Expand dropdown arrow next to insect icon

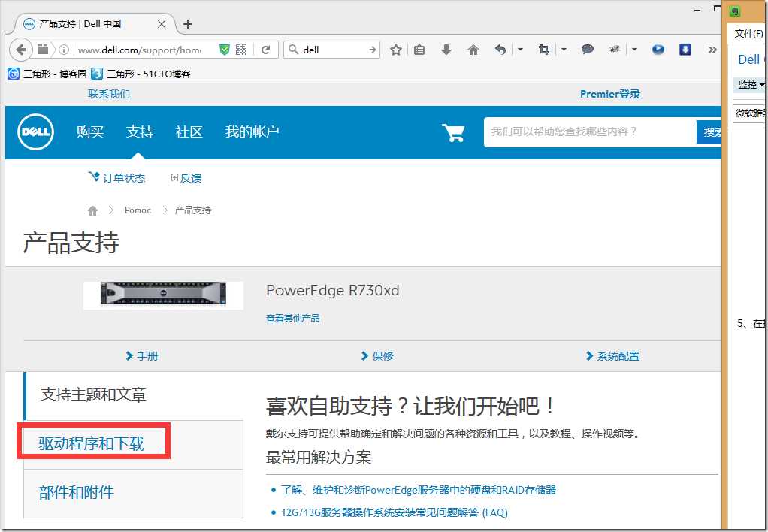click(634, 50)
